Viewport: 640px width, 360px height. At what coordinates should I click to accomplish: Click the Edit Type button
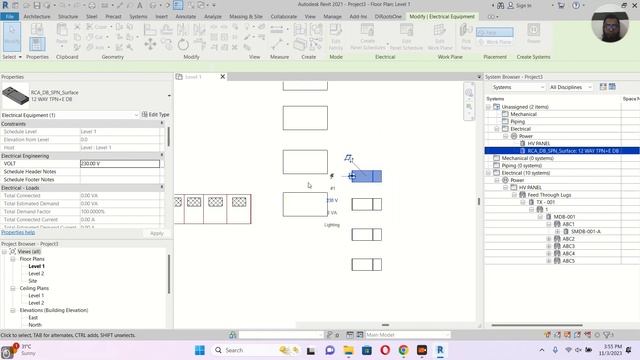(156, 115)
